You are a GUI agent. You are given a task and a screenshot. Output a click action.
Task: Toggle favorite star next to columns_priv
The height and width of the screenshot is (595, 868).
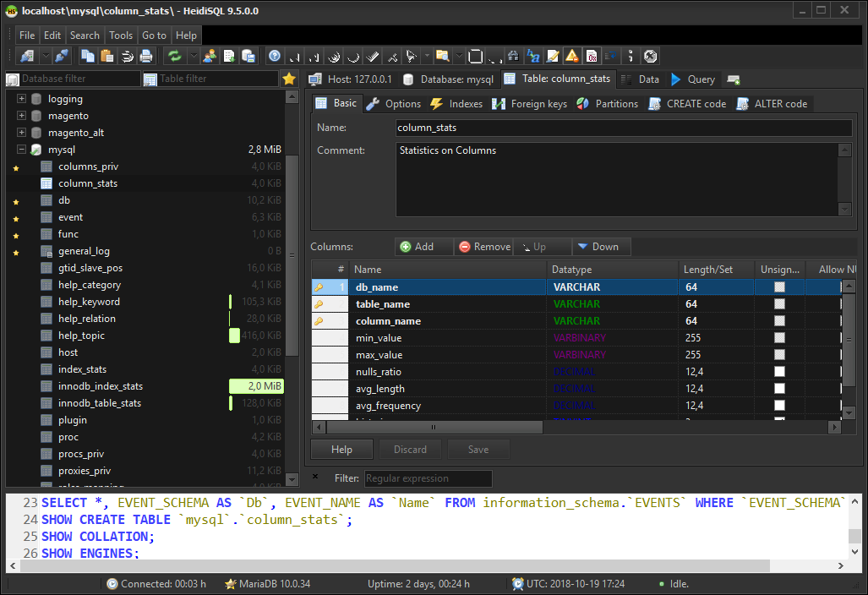click(x=16, y=167)
